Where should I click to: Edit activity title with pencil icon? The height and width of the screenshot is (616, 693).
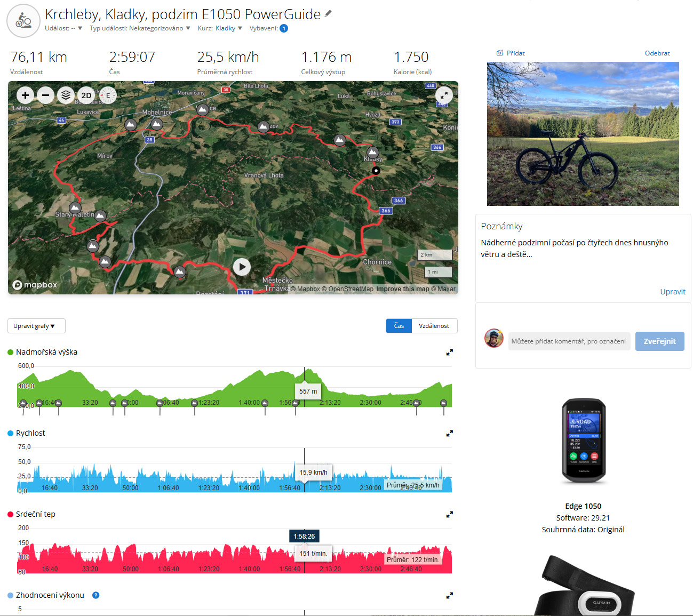328,13
